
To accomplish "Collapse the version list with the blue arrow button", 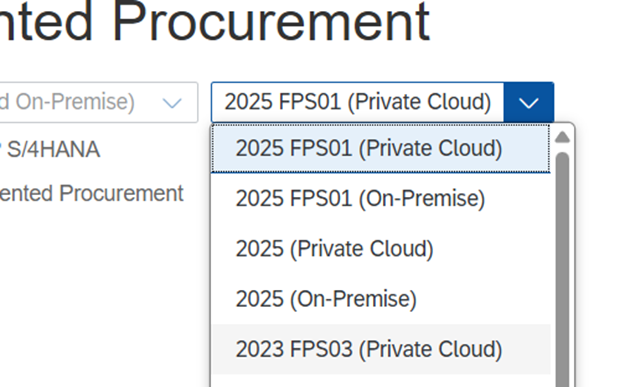I will (x=529, y=102).
